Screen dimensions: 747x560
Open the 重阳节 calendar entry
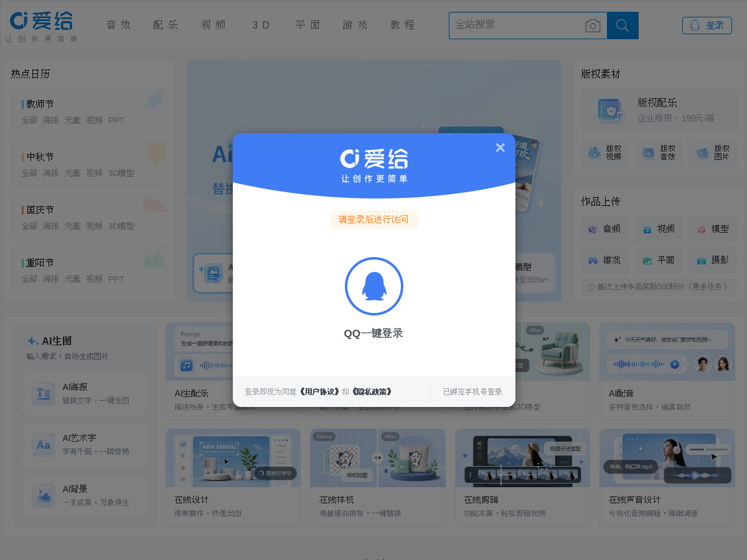pyautogui.click(x=40, y=263)
